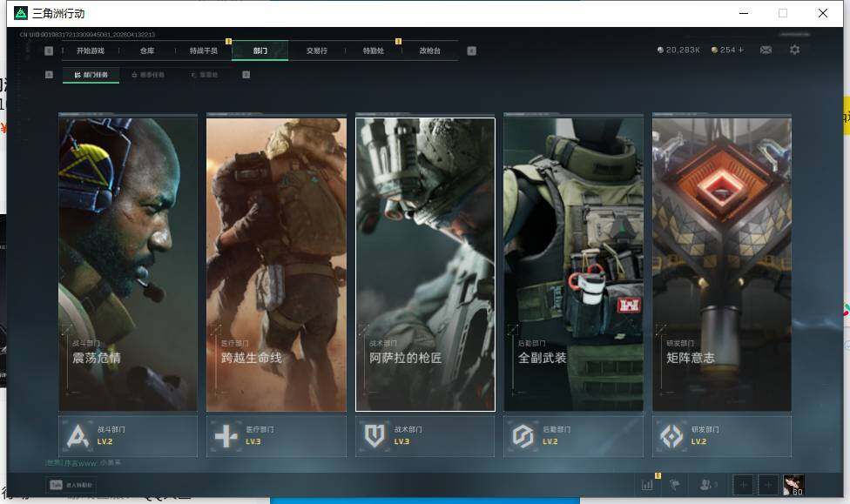Go to the 交易行 tab
This screenshot has height=504, width=850.
317,50
